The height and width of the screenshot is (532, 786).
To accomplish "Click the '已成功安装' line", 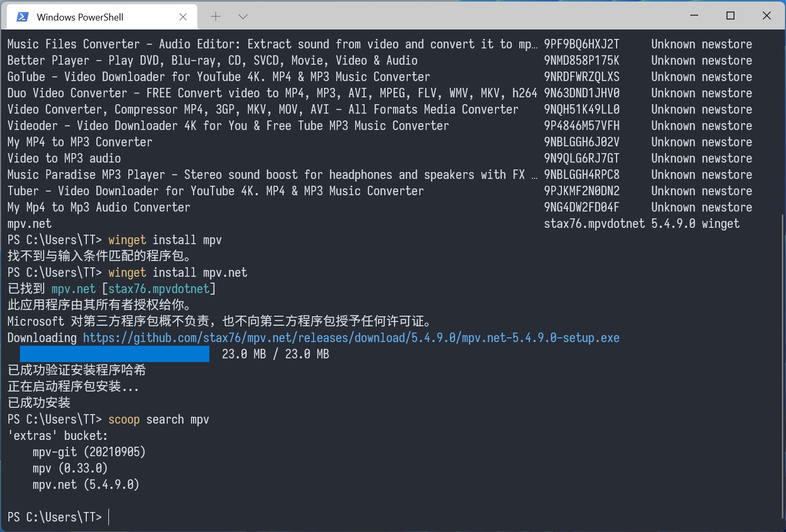I will (x=39, y=403).
